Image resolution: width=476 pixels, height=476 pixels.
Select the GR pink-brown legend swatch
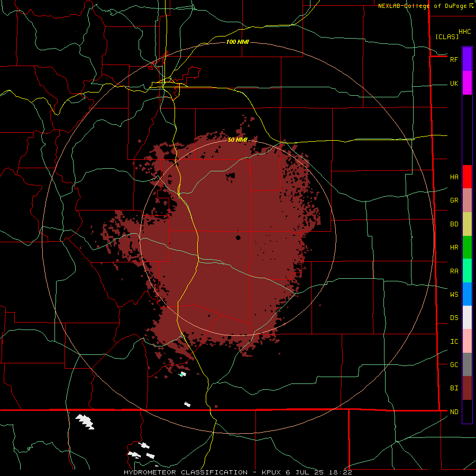(467, 200)
